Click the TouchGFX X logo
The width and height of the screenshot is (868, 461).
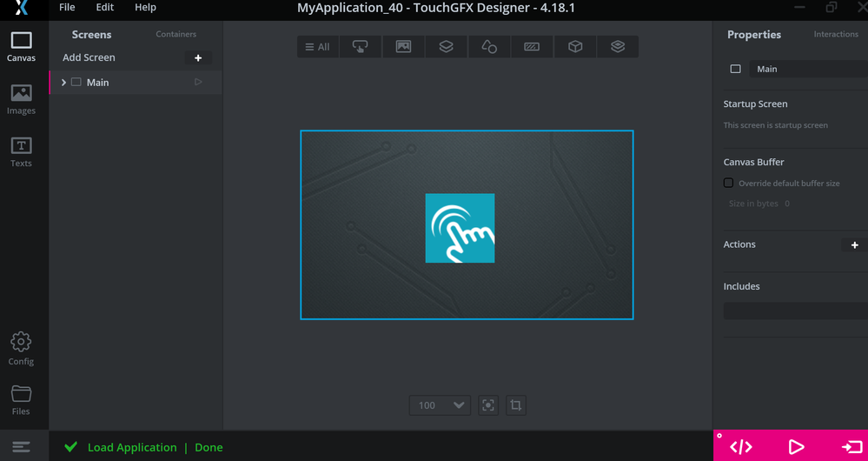[22, 8]
